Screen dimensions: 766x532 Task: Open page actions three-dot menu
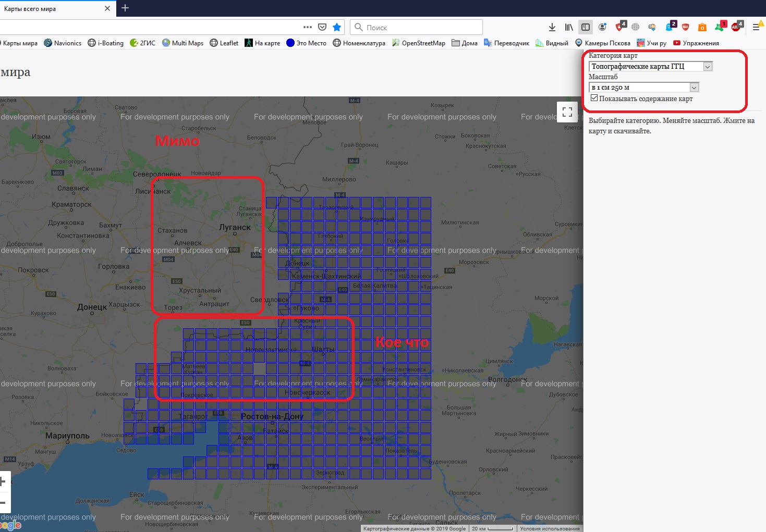308,27
